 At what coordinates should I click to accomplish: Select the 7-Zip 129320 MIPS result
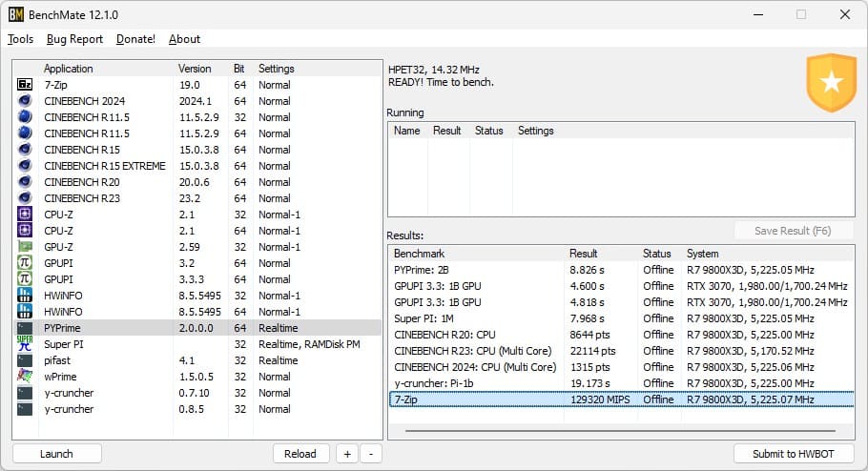[621, 399]
